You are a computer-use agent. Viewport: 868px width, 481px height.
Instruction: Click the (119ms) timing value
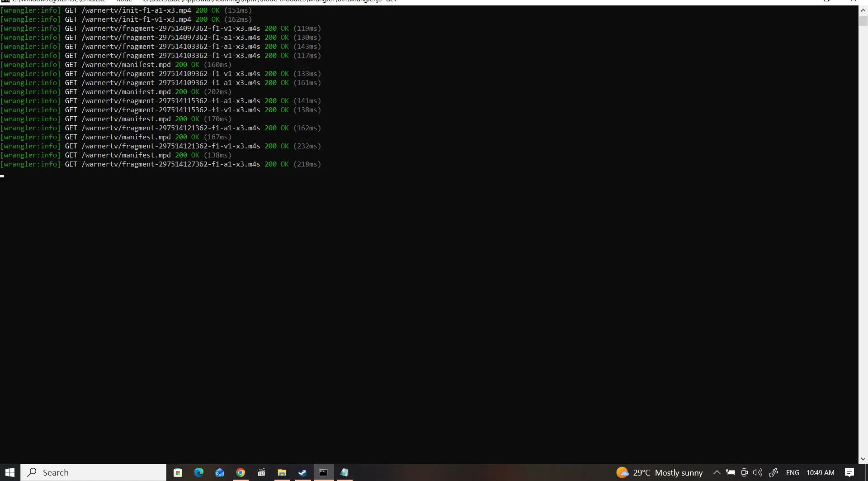307,28
